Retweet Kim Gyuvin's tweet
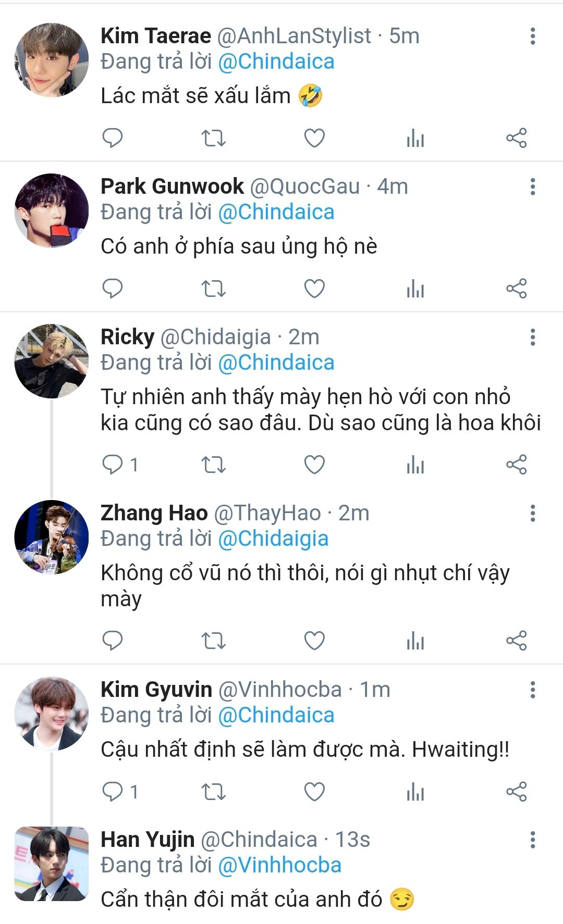The width and height of the screenshot is (563, 924). pyautogui.click(x=213, y=792)
